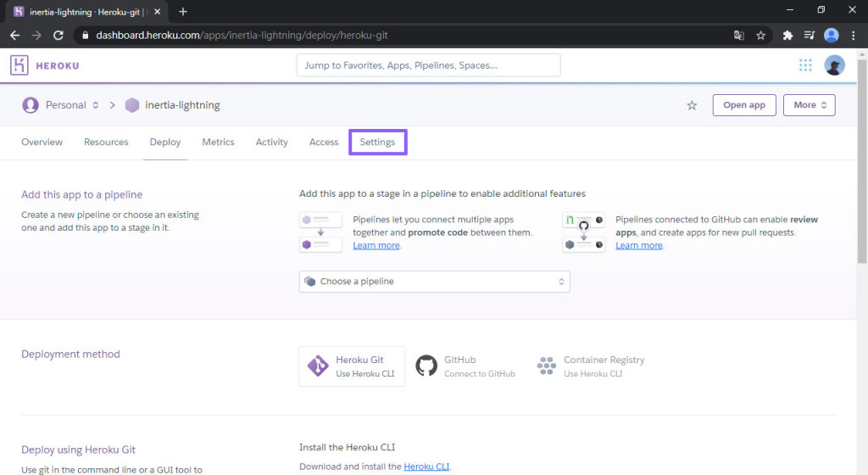Expand the Personal account switcher
This screenshot has height=475, width=868.
click(95, 105)
